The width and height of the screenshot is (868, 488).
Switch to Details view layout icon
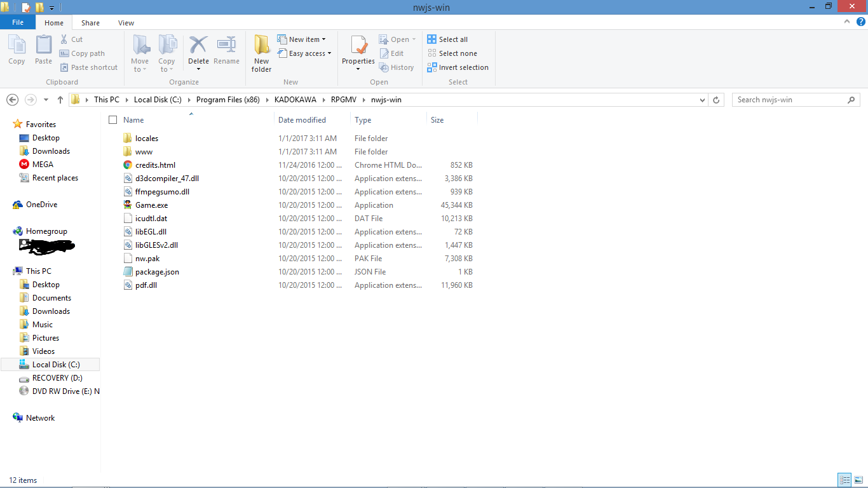[844, 480]
